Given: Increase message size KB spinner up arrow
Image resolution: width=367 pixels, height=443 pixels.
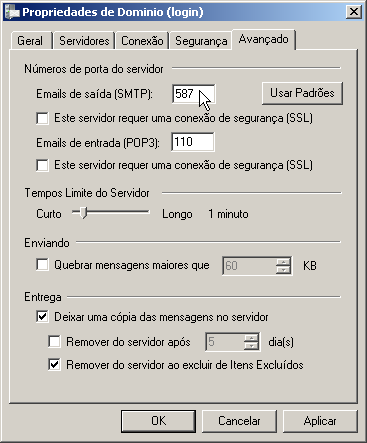Looking at the screenshot, I should (283, 262).
